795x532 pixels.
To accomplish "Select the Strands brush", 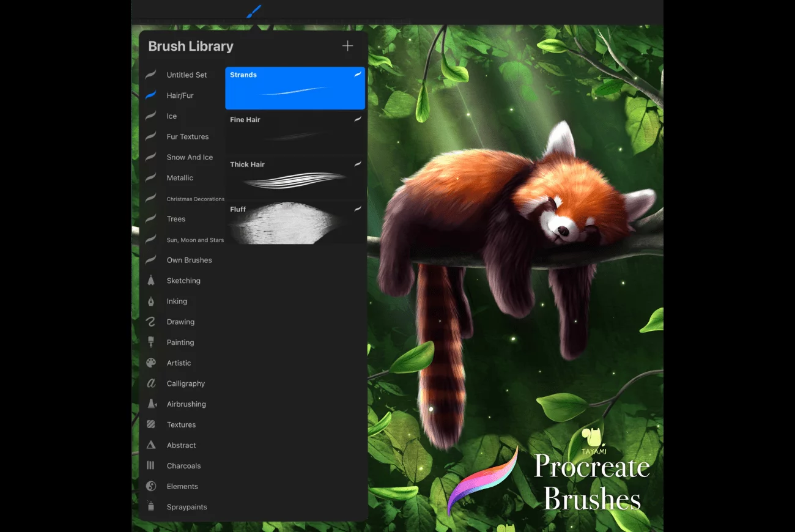I will (x=295, y=88).
